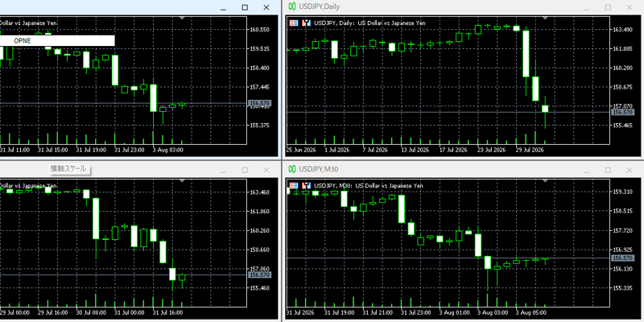This screenshot has height=322, width=644.
Task: Click the '31 Jul 21:00' time label
Action: [376, 312]
